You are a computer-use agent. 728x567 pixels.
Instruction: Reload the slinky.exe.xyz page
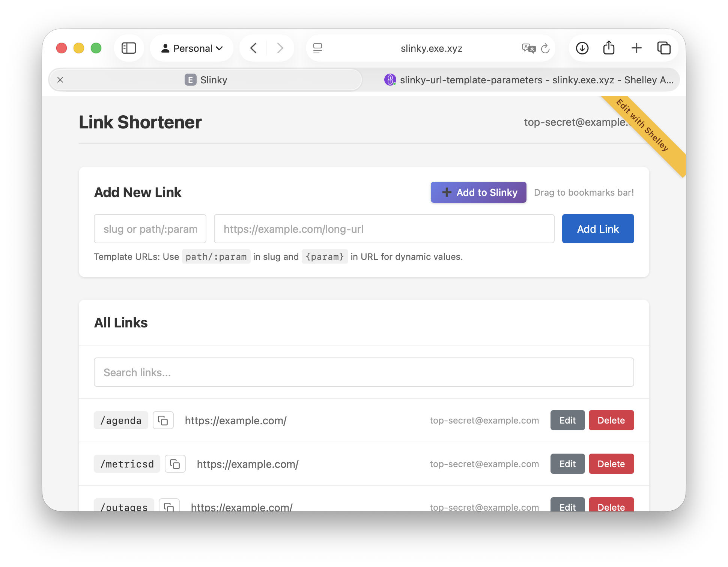click(545, 48)
